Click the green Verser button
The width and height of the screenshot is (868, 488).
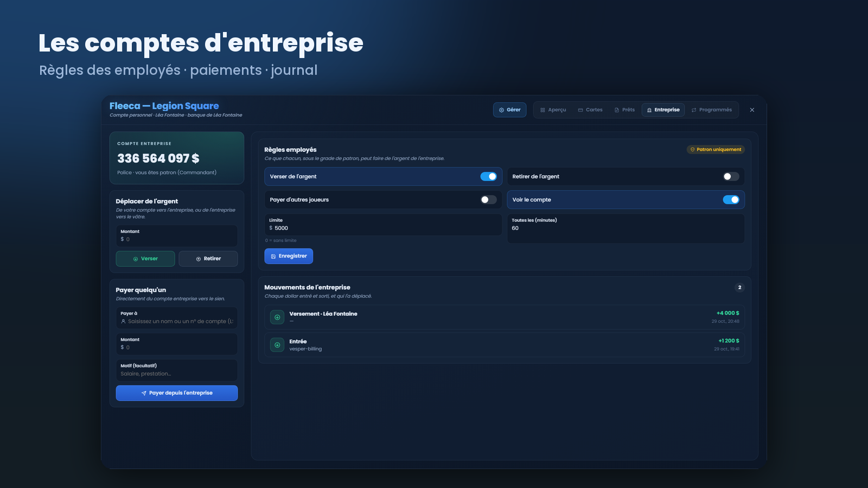tap(145, 259)
